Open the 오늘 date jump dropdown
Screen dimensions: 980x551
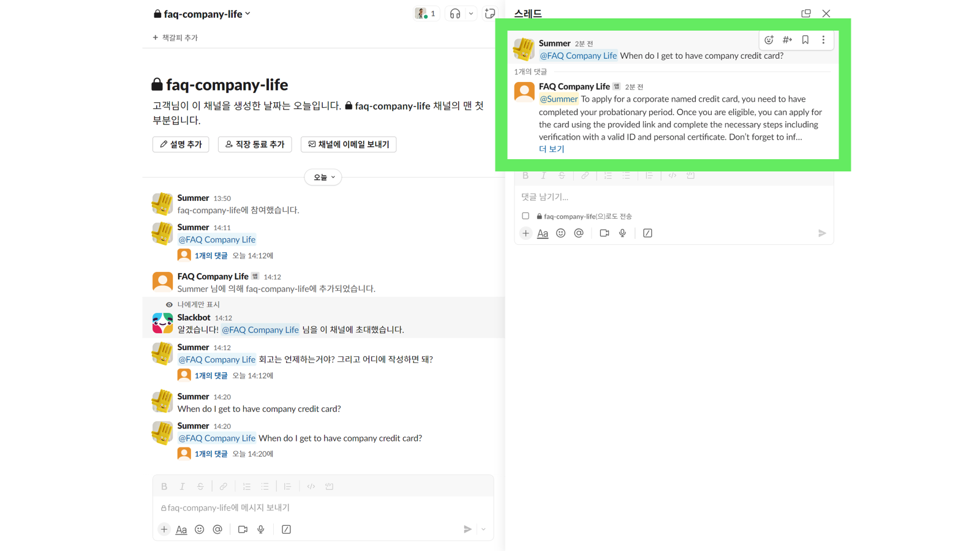(323, 178)
